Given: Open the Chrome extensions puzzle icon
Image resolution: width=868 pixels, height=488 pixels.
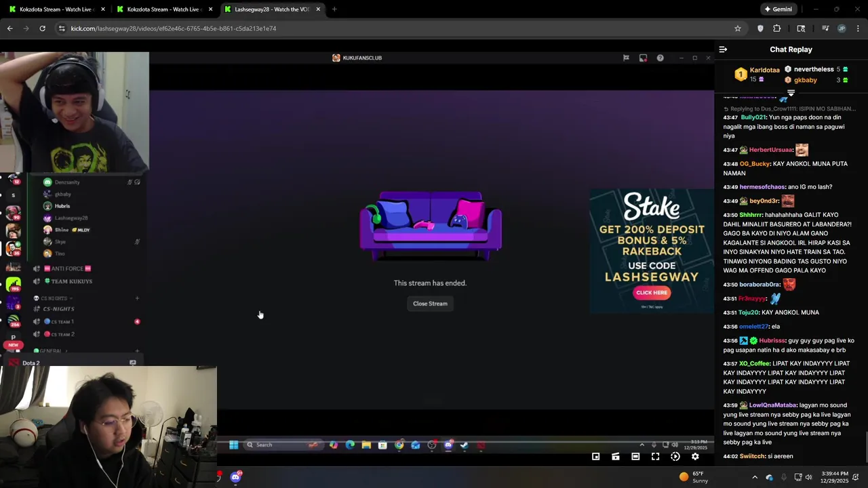Looking at the screenshot, I should point(777,28).
